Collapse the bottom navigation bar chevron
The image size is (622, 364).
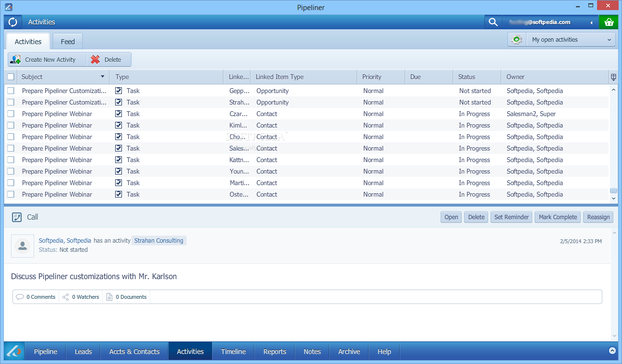[612, 351]
